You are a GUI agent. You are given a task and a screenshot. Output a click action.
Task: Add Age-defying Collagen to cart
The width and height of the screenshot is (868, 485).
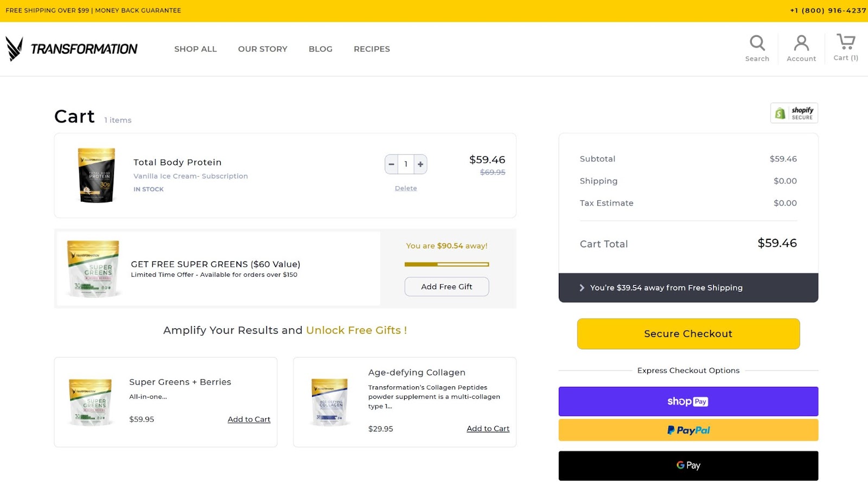pos(488,429)
